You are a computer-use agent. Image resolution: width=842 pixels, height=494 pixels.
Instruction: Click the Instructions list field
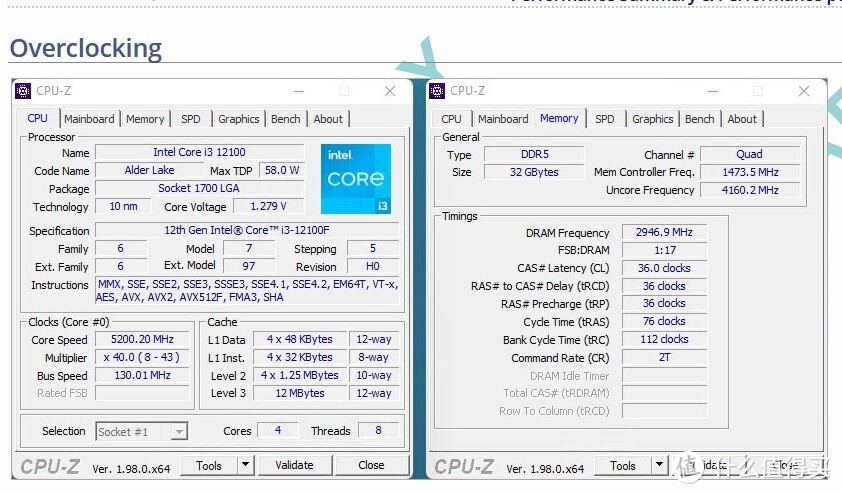247,291
